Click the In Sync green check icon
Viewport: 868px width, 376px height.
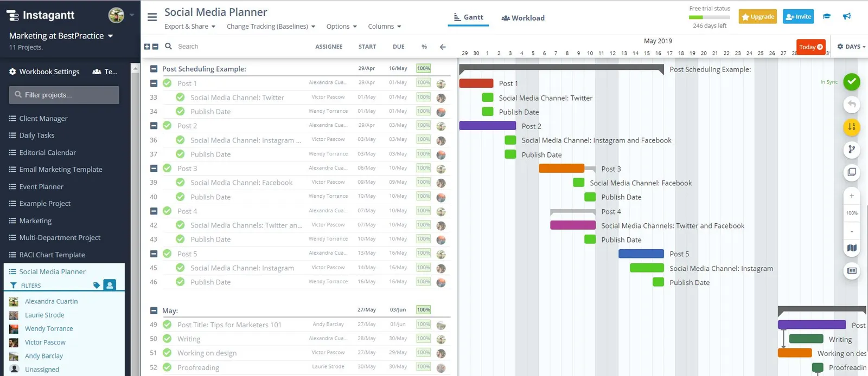click(852, 82)
